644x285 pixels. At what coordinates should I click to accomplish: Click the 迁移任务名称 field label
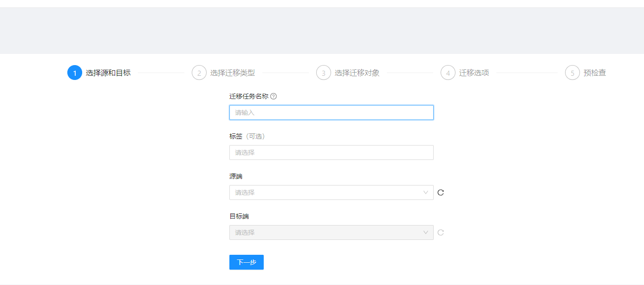(249, 97)
